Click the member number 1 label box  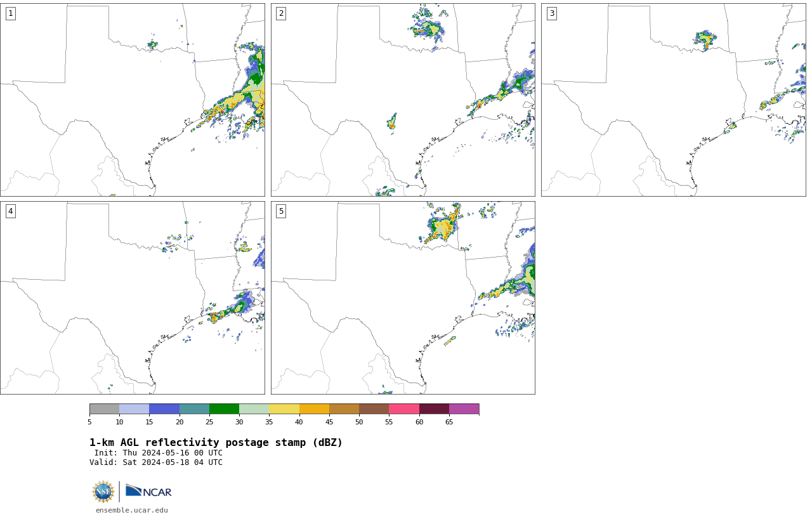10,13
